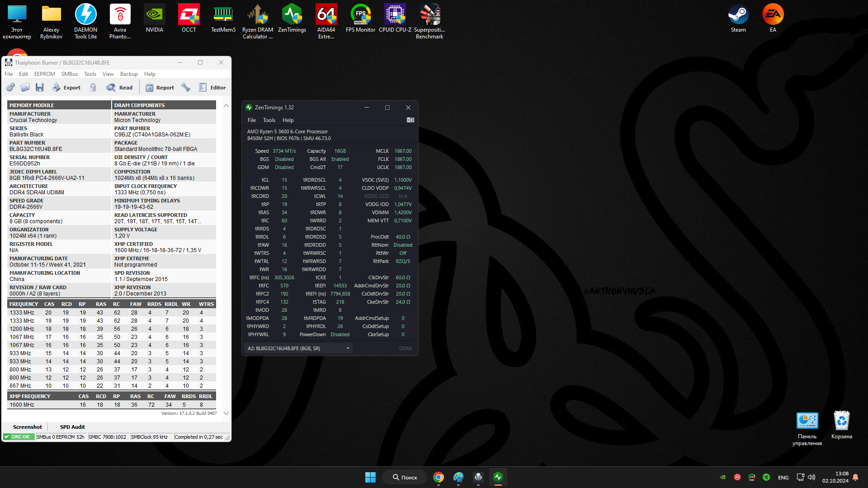Open the EEPROM menu in Thaiphoon Burner
868x488 pixels.
(45, 74)
